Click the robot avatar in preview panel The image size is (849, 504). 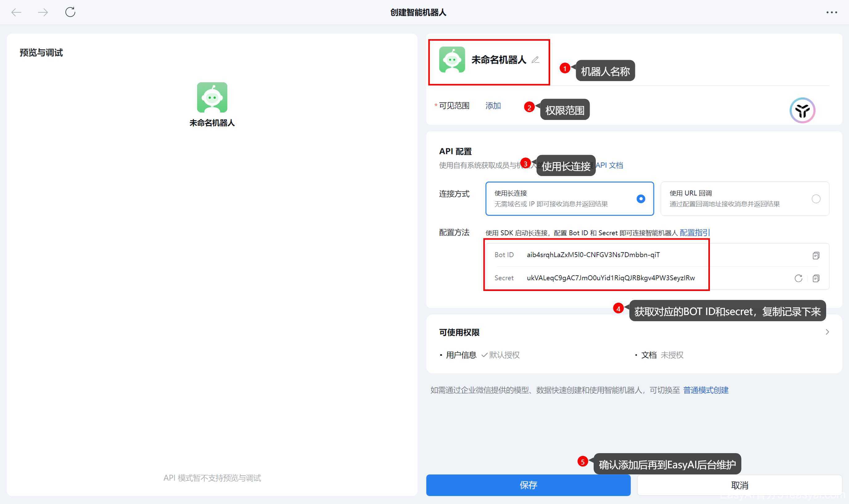coord(212,97)
